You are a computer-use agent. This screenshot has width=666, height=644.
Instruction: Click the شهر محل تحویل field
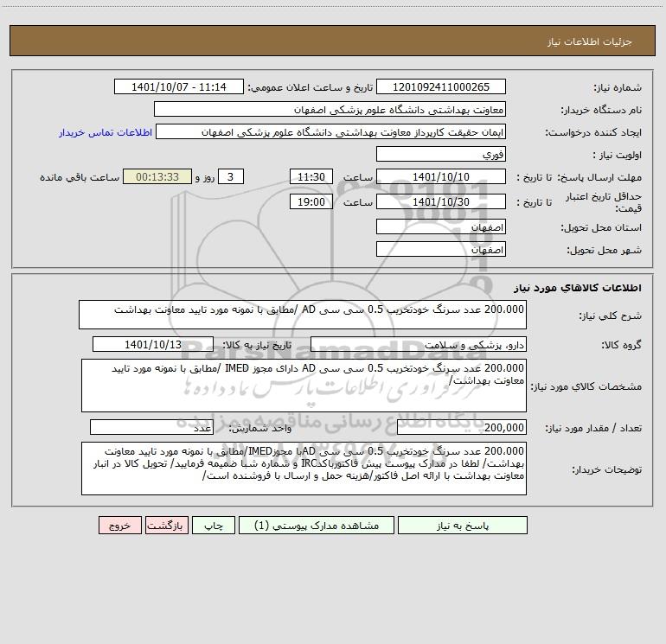(441, 249)
